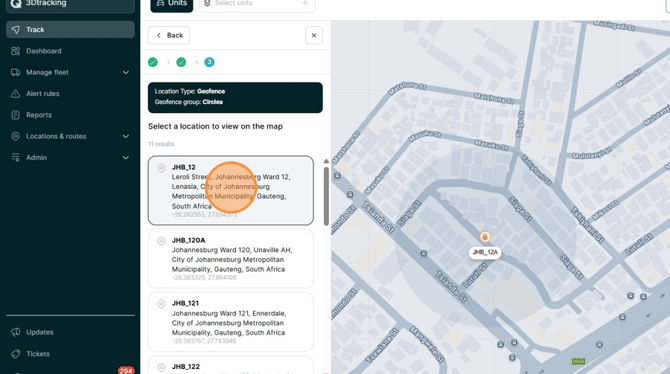Image resolution: width=670 pixels, height=374 pixels.
Task: Click the orange geofence marker on map
Action: pyautogui.click(x=485, y=237)
